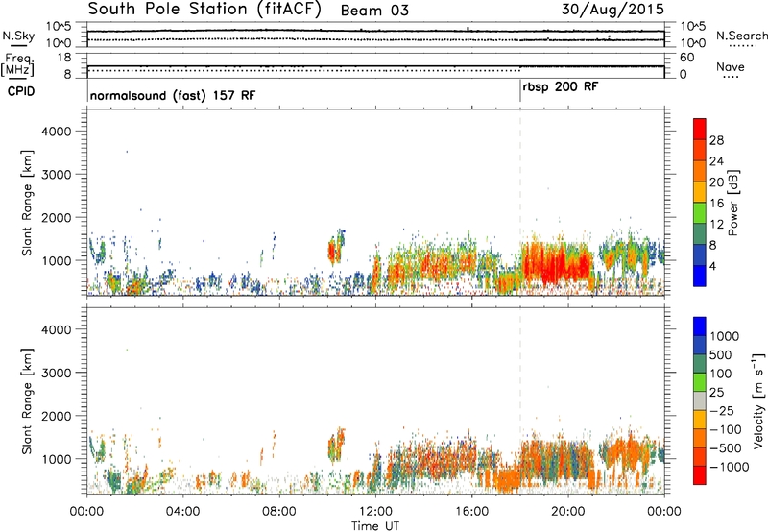Pick the gray segment of Velocity colorbar
768x532 pixels.
click(x=700, y=400)
